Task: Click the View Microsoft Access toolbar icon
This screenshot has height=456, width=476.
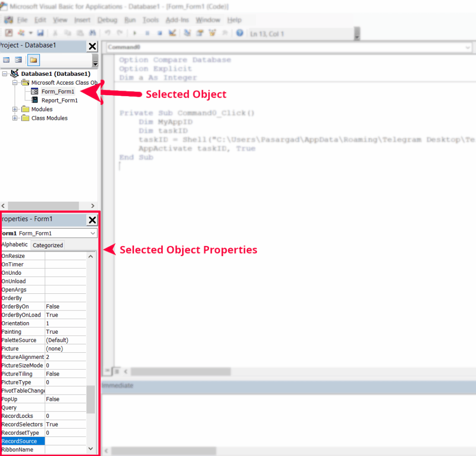Action: pyautogui.click(x=9, y=33)
